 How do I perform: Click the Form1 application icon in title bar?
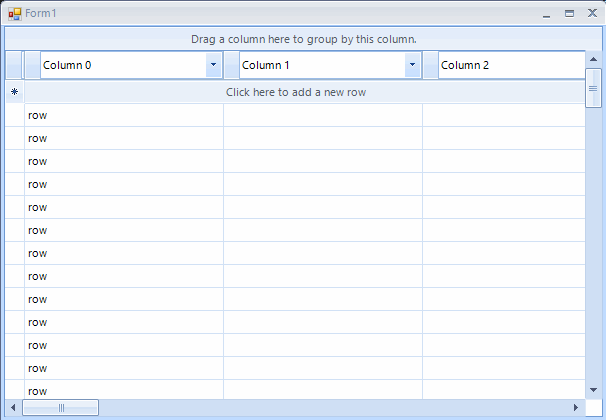[14, 13]
